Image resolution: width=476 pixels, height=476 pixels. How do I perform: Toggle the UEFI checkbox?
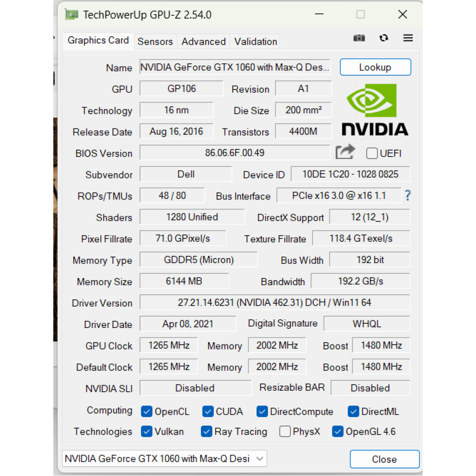[372, 153]
